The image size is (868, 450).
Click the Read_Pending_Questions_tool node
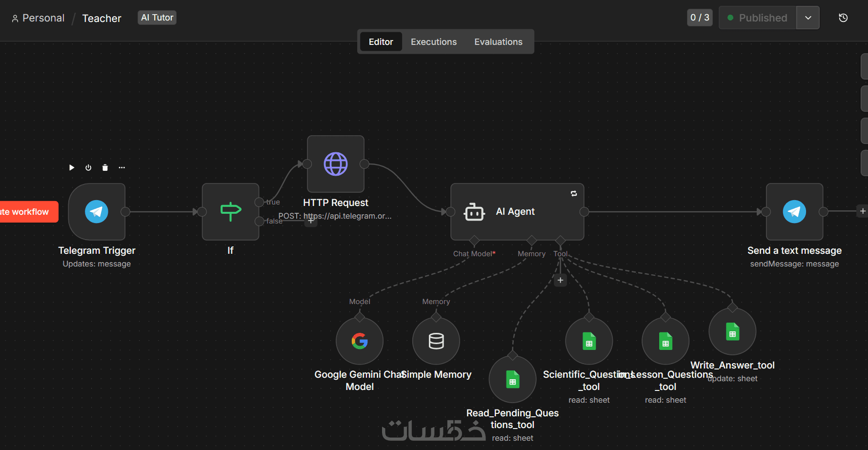click(512, 379)
